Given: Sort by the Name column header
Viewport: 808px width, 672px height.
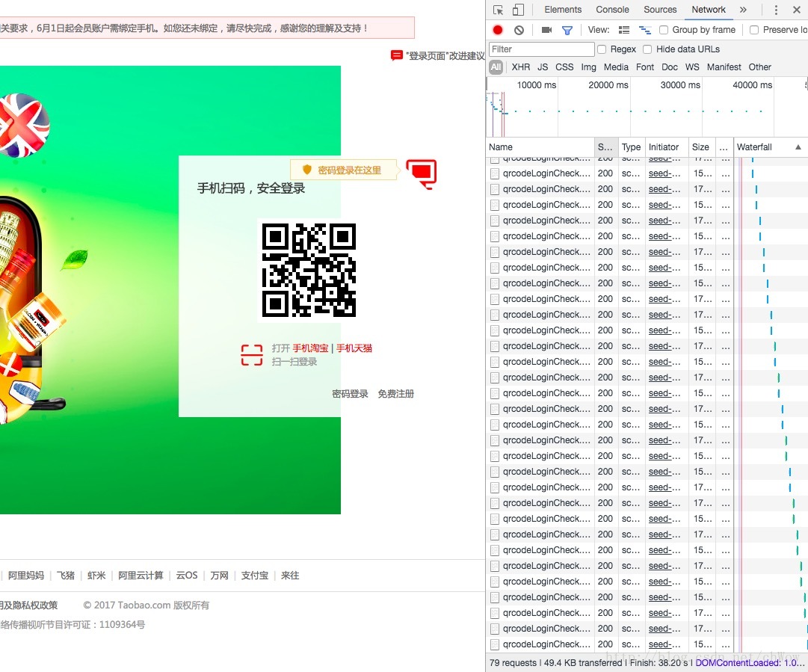Looking at the screenshot, I should pyautogui.click(x=540, y=147).
